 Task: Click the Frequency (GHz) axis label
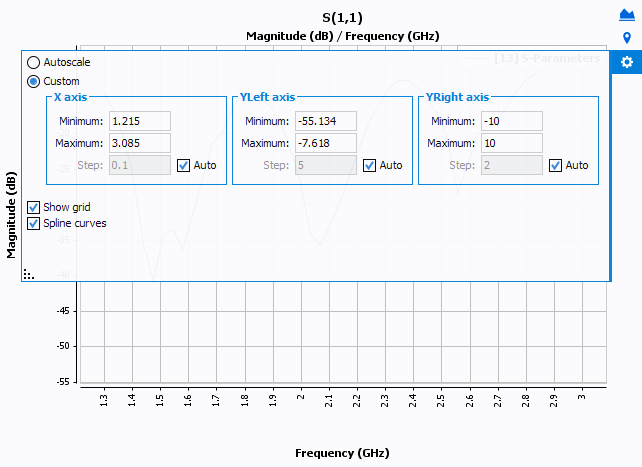342,453
